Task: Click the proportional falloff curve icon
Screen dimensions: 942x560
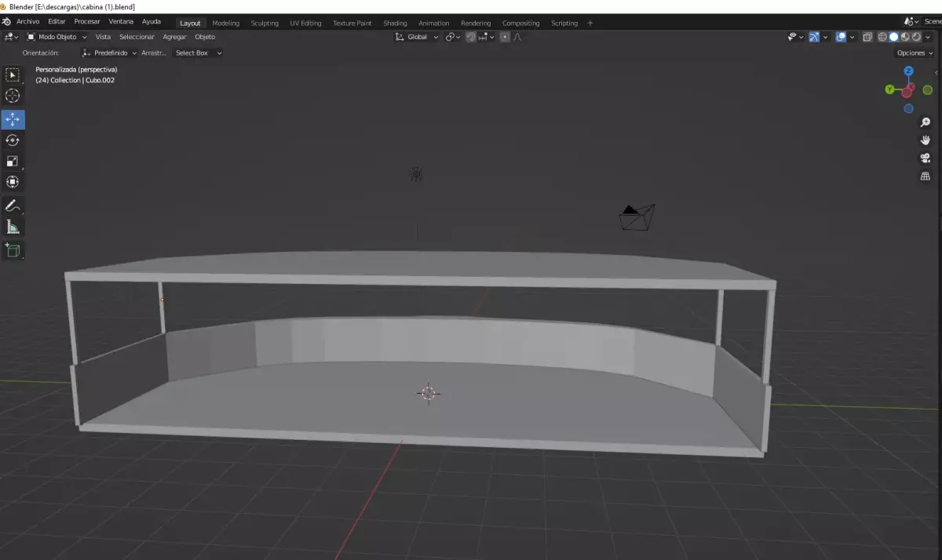Action: [x=517, y=37]
